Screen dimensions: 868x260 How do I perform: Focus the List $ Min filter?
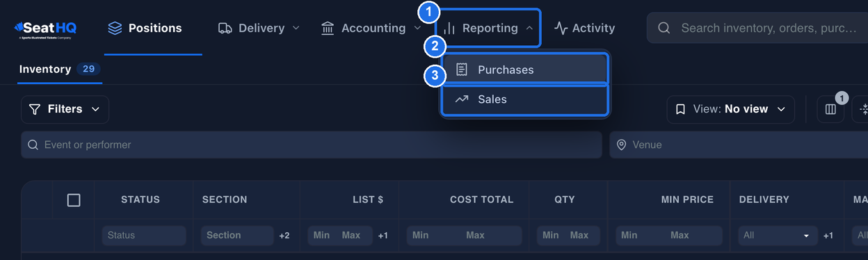[322, 236]
